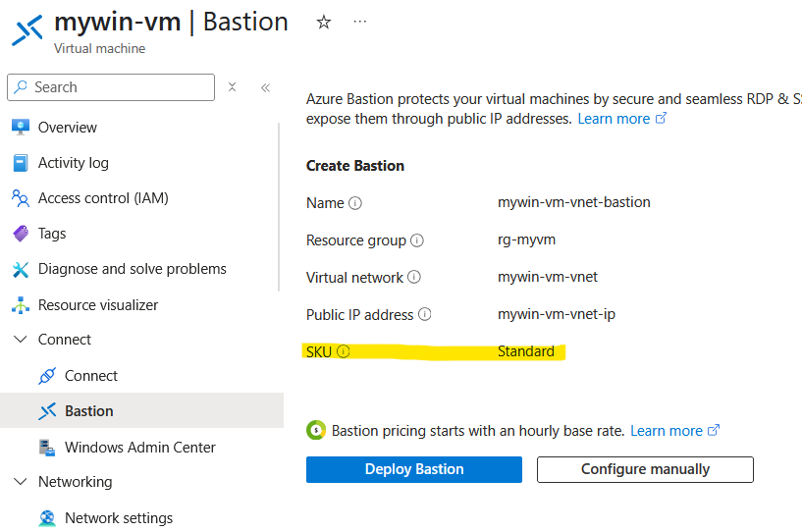This screenshot has height=532, width=802.
Task: Open Network settings
Action: (119, 518)
